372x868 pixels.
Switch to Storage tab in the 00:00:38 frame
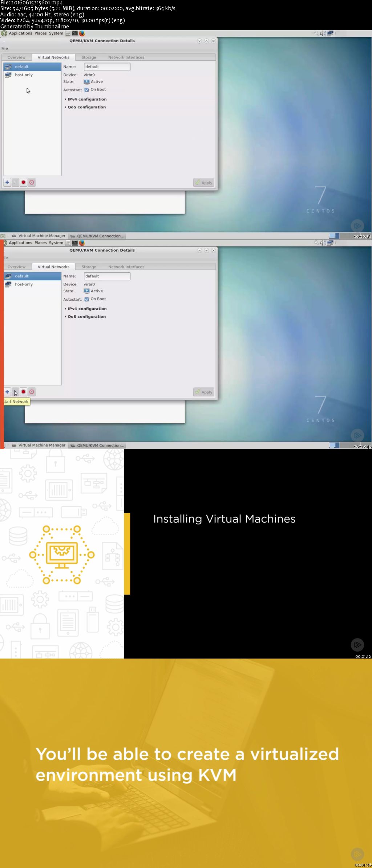tap(89, 57)
